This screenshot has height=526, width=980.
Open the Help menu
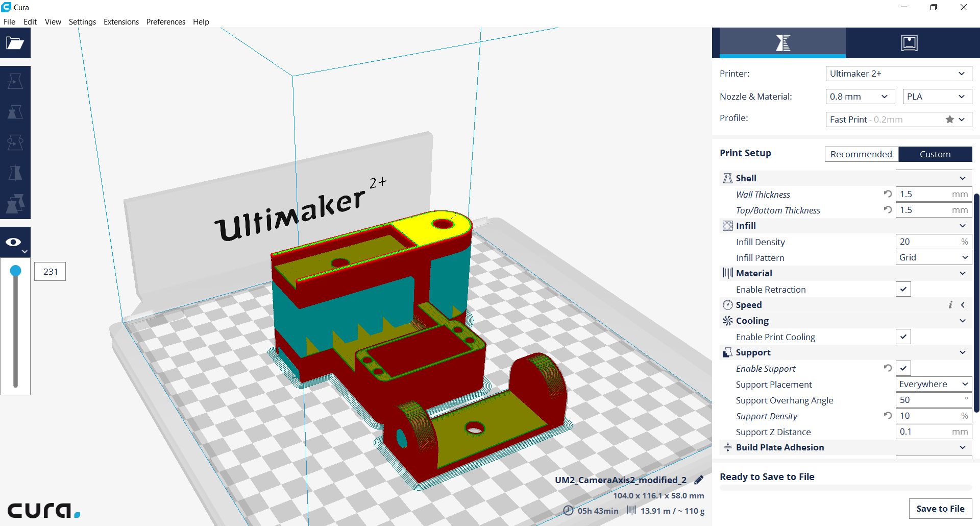point(201,22)
